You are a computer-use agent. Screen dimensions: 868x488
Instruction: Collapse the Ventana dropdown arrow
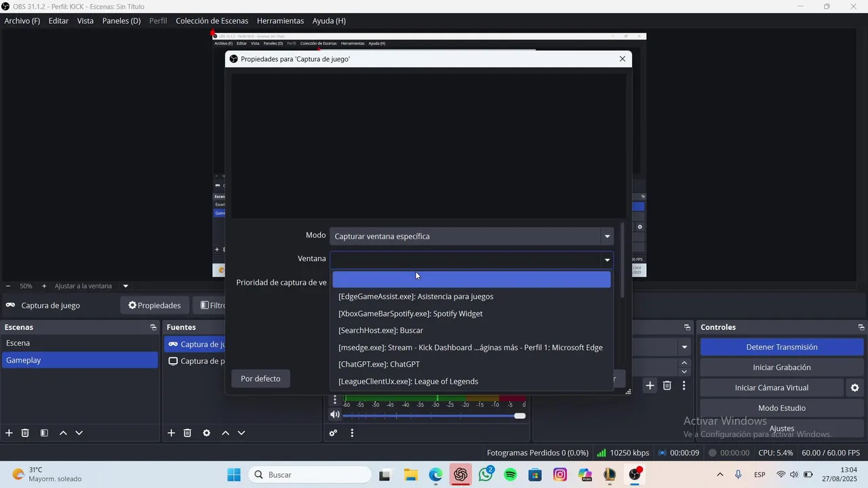tap(607, 260)
